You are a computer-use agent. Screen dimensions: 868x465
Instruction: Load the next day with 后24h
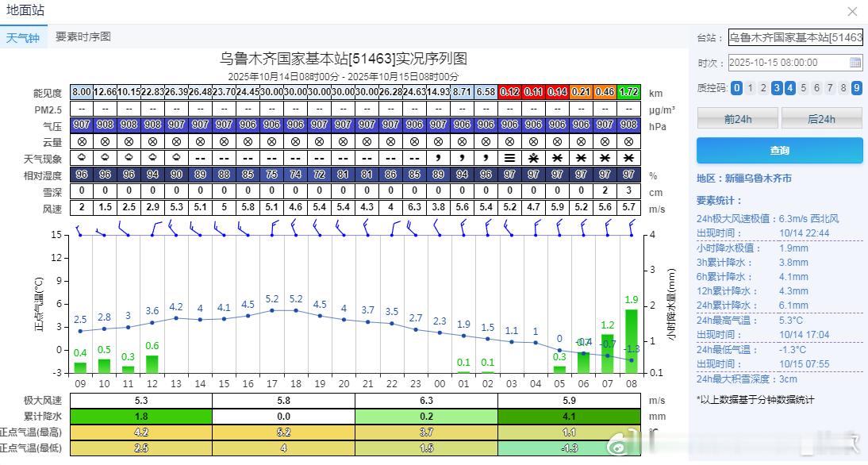click(821, 119)
